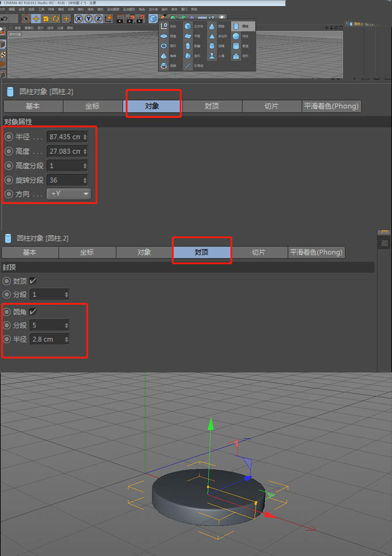
Task: Add a Capsule (胶囊) primitive
Action: (188, 46)
